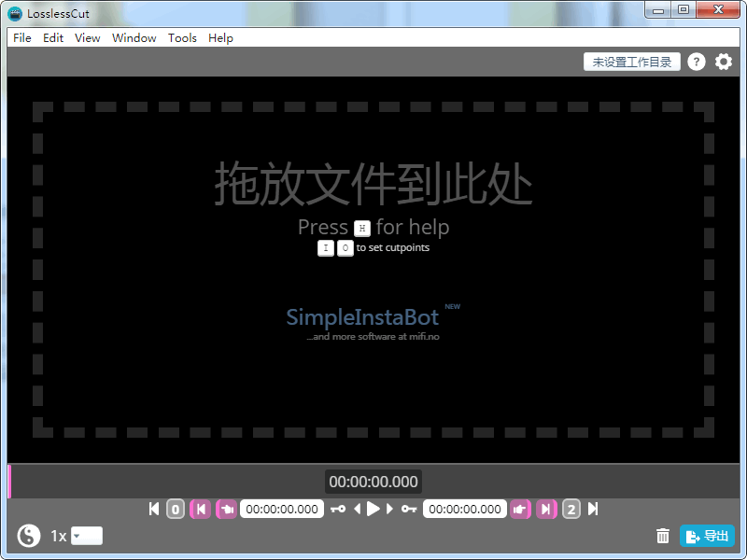
Task: Jump to the start of the video
Action: pos(154,509)
